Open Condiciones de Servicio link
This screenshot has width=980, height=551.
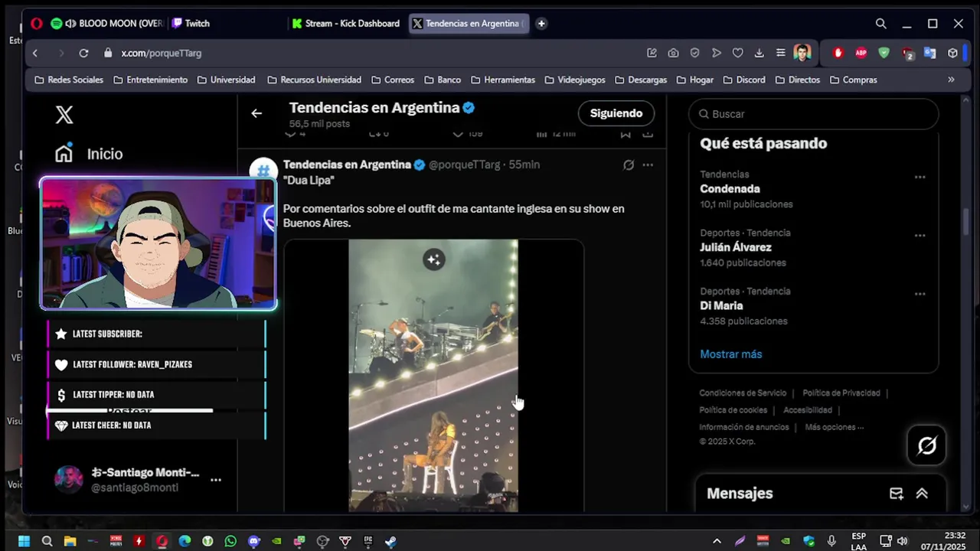coord(743,393)
